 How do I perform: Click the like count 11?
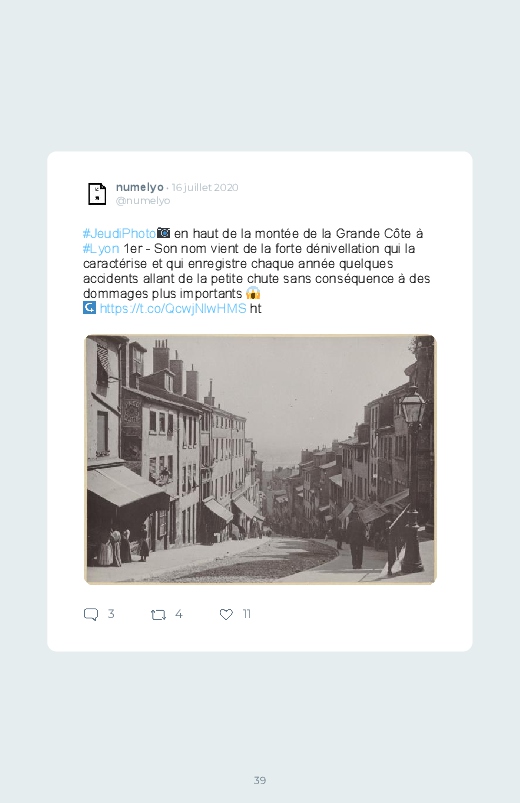click(246, 614)
